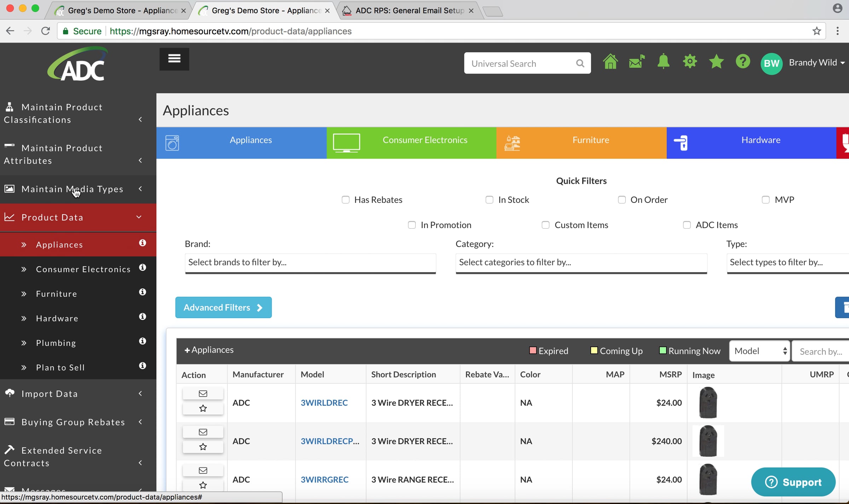
Task: Click the green favorites star icon
Action: pos(716,62)
